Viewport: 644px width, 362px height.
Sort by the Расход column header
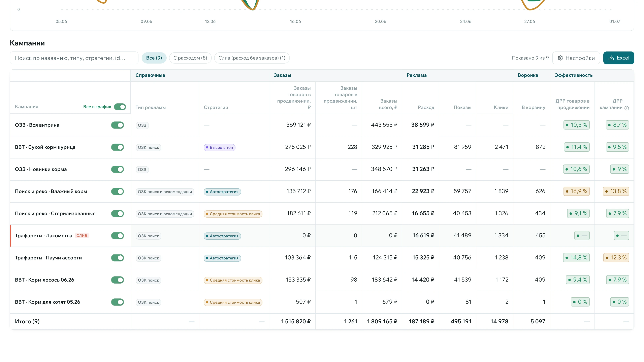point(426,107)
